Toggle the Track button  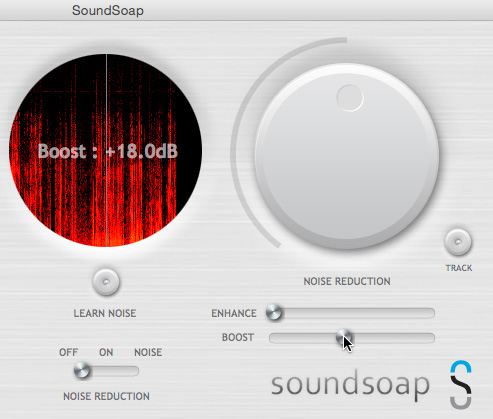pos(458,242)
